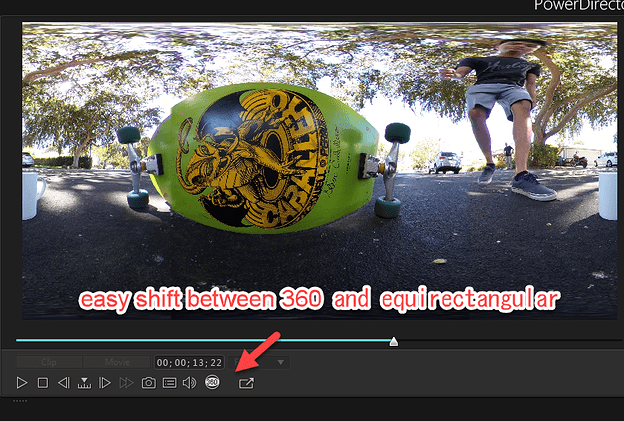
Task: Switch preview to Movie mode
Action: pos(117,362)
